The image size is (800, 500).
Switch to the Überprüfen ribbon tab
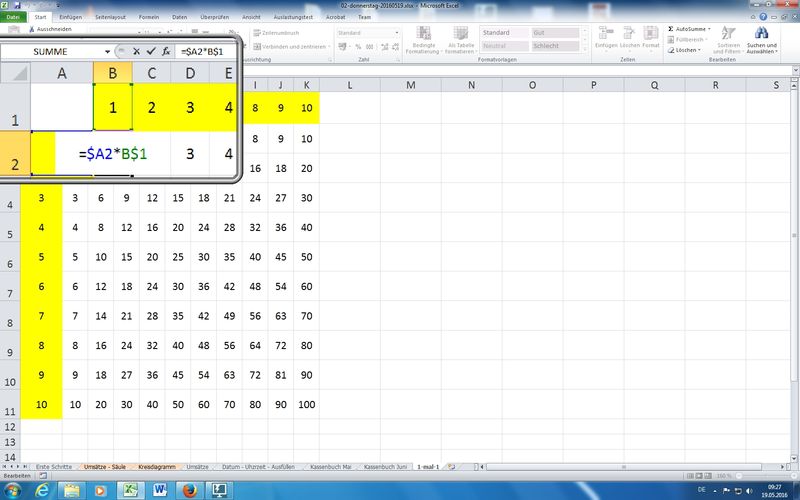click(214, 17)
